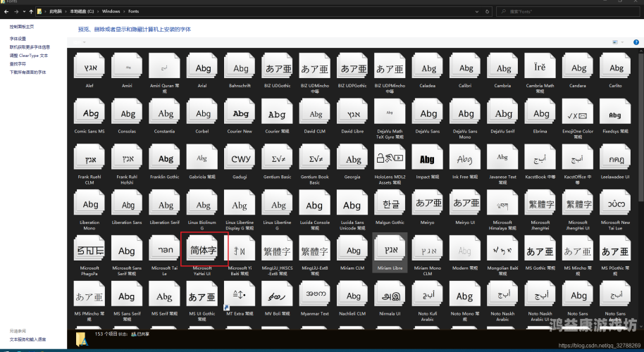Click the Windows breadcrumb in address bar
Image resolution: width=644 pixels, height=352 pixels.
111,11
